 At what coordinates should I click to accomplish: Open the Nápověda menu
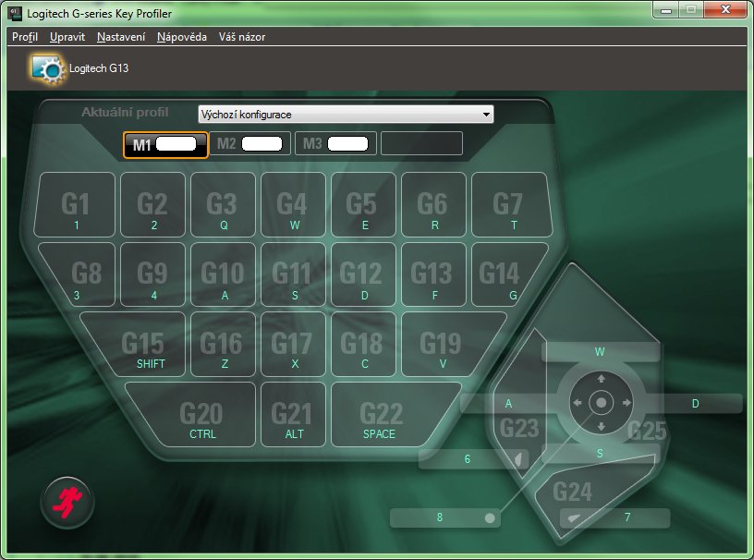click(x=182, y=37)
